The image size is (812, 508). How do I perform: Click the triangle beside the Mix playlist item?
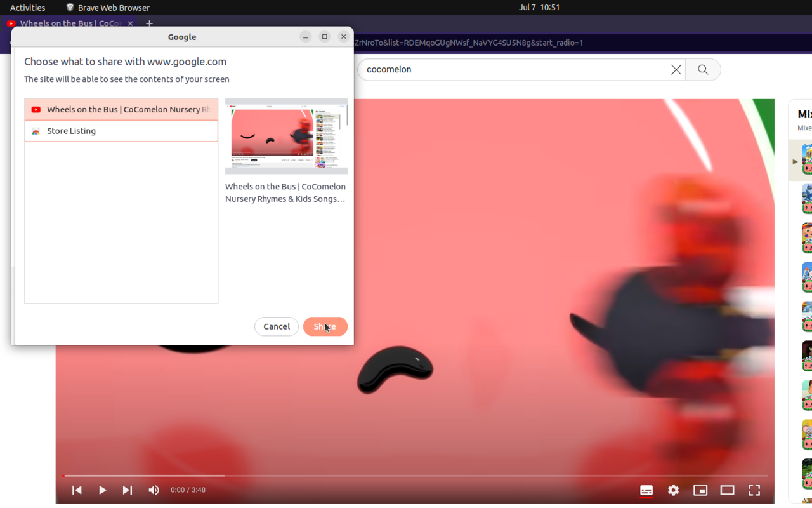[x=796, y=160]
